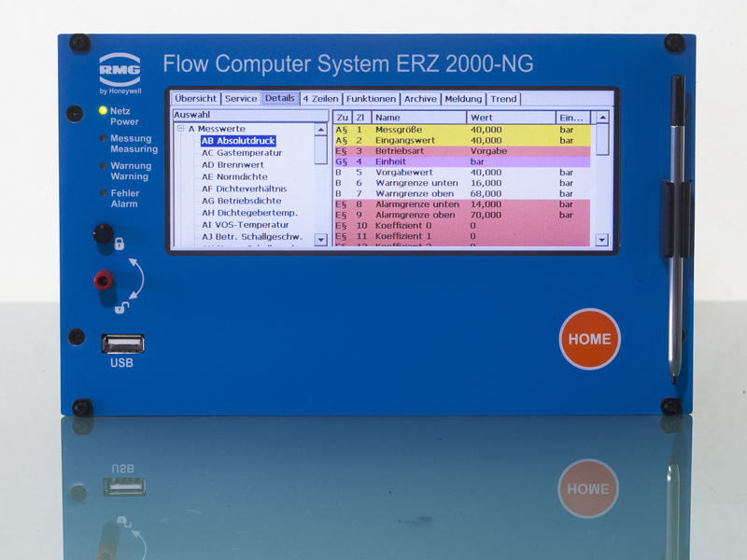Click the RMG by Honeywell logo
Image resolution: width=747 pixels, height=560 pixels.
[120, 74]
